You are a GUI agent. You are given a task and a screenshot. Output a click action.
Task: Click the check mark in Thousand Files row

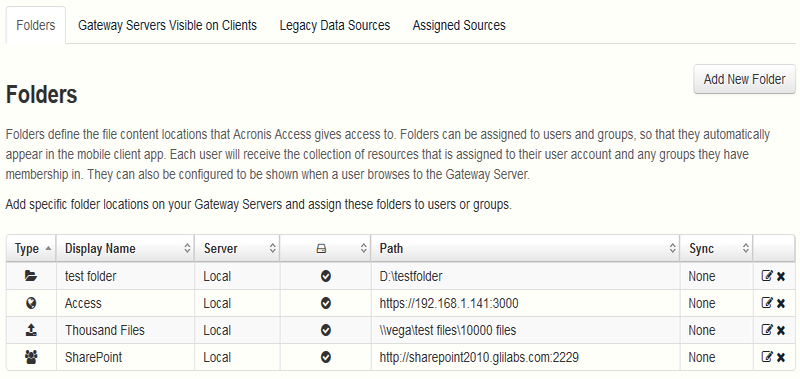326,331
